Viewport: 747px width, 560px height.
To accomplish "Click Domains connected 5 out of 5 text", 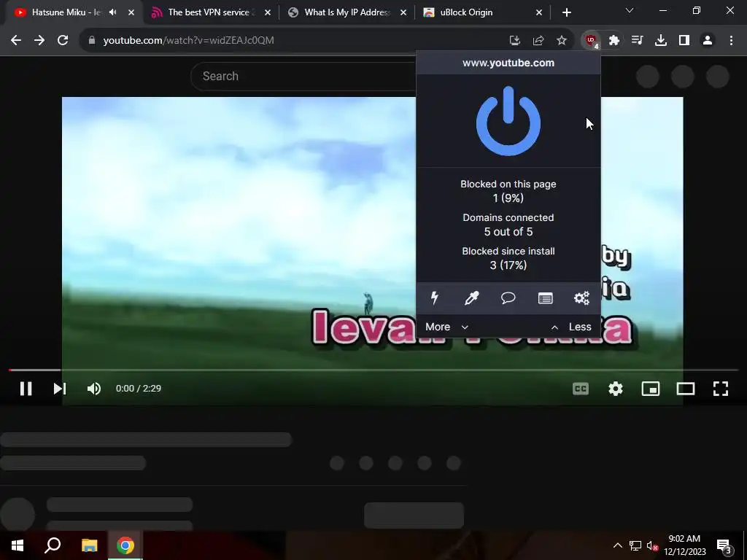I will pos(508,225).
